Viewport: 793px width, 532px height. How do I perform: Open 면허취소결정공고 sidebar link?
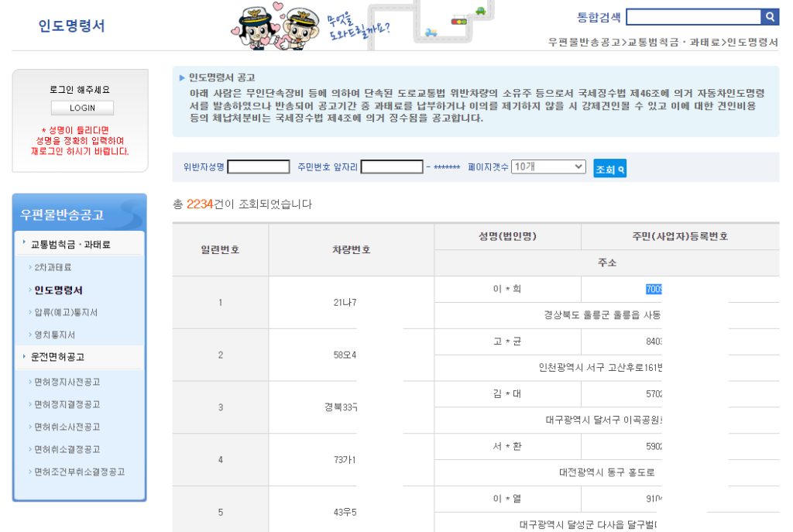pyautogui.click(x=67, y=449)
